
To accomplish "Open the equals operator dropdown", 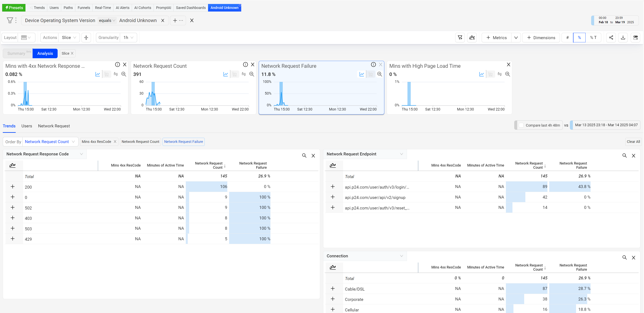I will 107,20.
